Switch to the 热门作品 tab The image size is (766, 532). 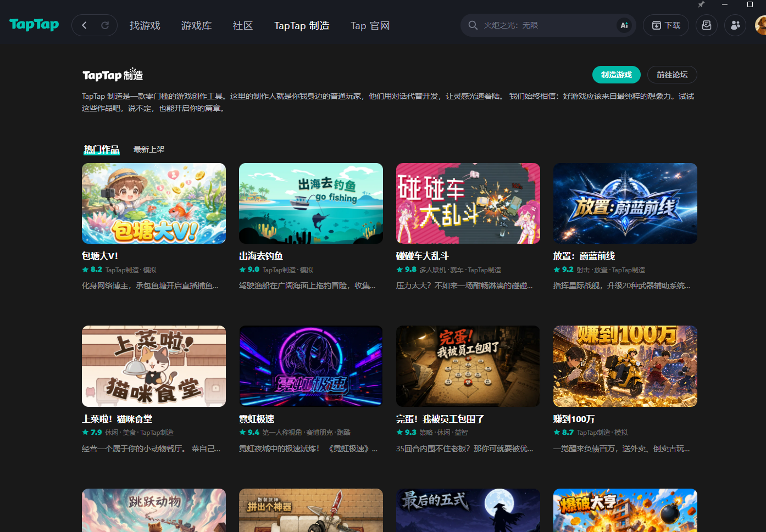click(x=102, y=149)
